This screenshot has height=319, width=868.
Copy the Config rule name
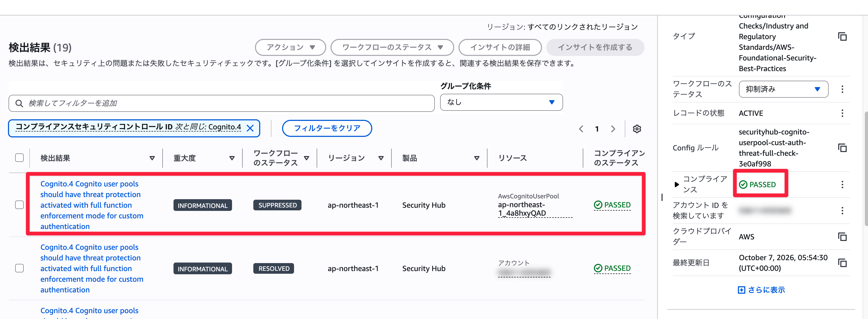842,148
